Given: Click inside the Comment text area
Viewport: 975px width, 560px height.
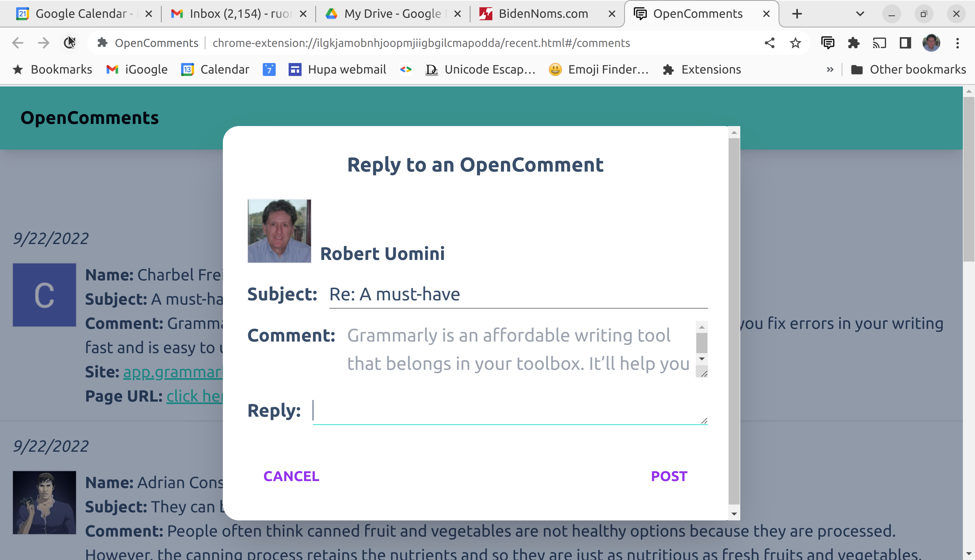Looking at the screenshot, I should point(521,349).
